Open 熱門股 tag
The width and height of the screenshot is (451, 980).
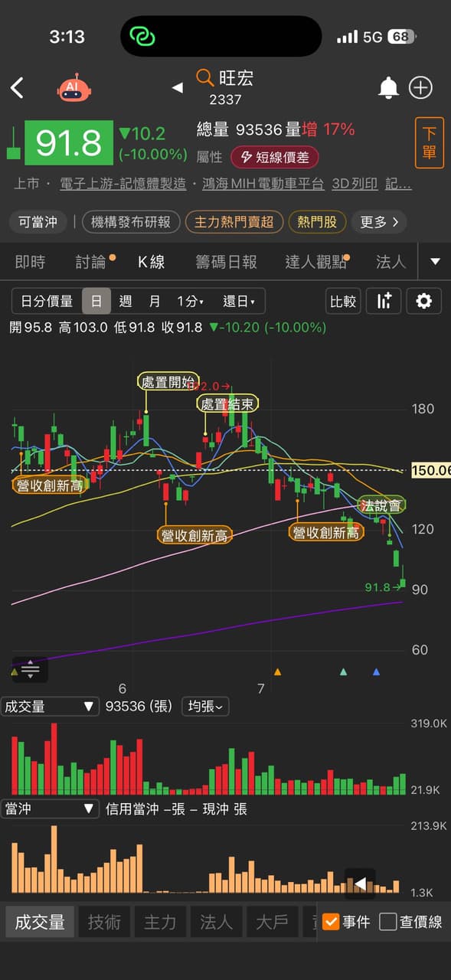(x=317, y=222)
